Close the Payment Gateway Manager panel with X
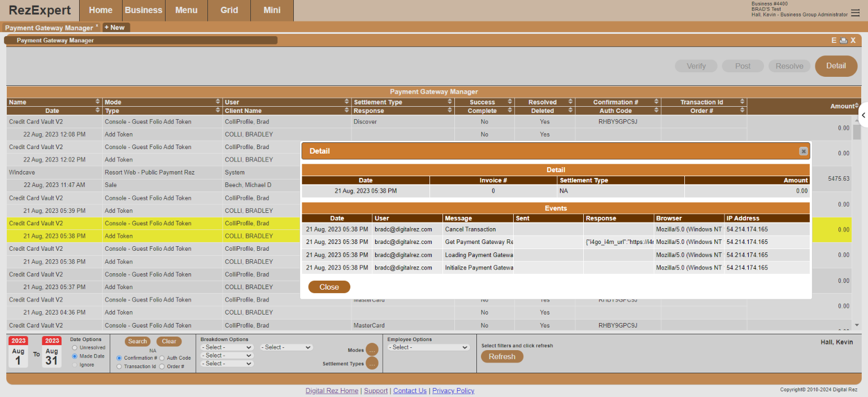The height and width of the screenshot is (397, 868). tap(853, 41)
